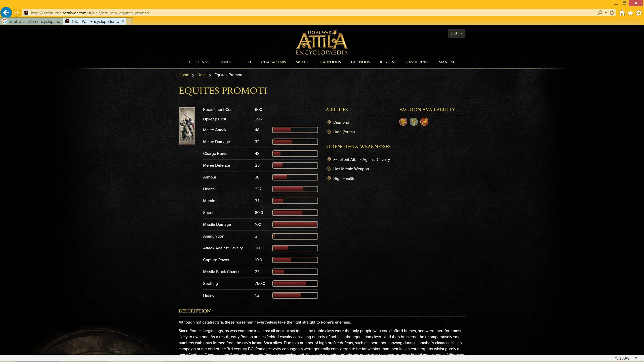Open a new blank browser tab

click(x=129, y=21)
